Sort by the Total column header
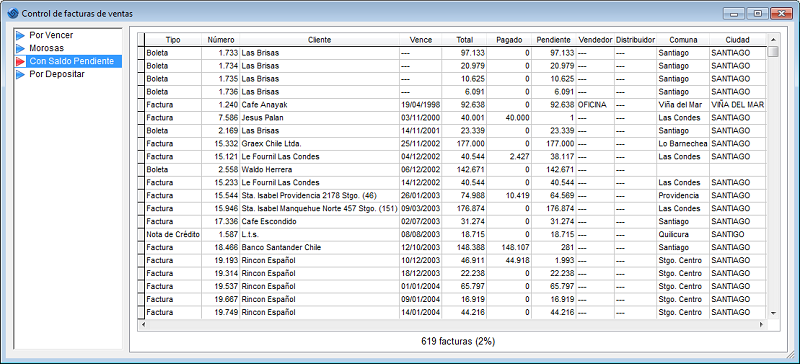The width and height of the screenshot is (800, 364). point(464,40)
